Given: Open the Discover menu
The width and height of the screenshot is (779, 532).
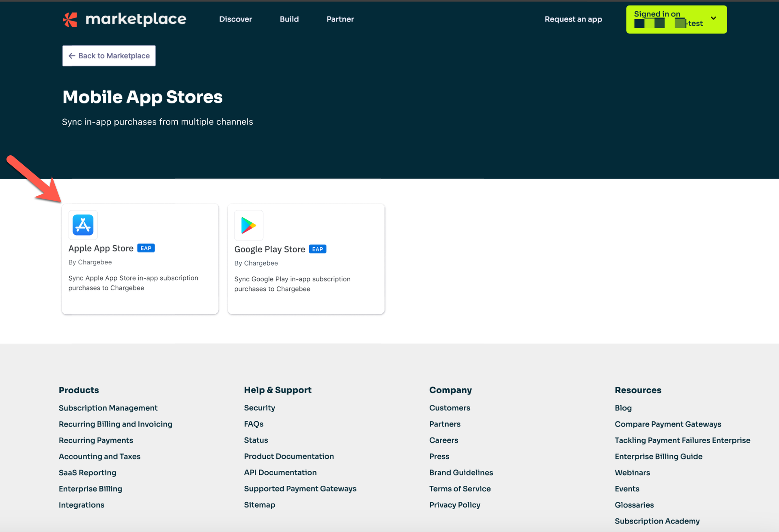Looking at the screenshot, I should coord(235,19).
